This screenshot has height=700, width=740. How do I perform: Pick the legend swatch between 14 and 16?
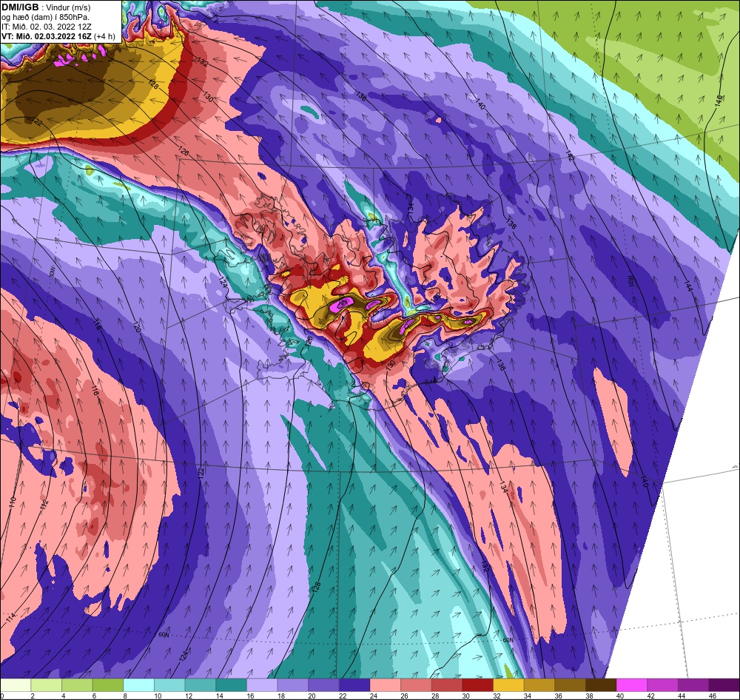[231, 685]
